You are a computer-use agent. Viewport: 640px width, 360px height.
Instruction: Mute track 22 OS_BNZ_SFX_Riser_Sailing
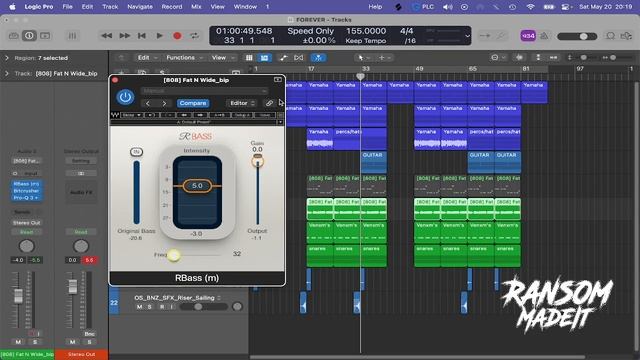coord(140,307)
